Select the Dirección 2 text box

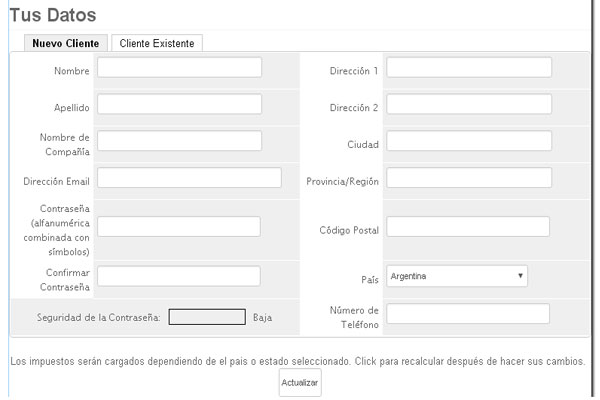pyautogui.click(x=469, y=104)
